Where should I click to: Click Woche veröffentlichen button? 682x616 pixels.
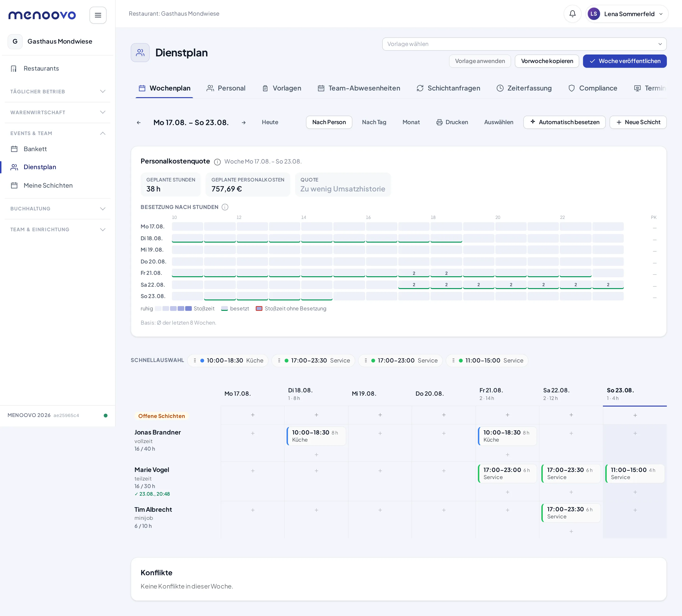coord(624,61)
